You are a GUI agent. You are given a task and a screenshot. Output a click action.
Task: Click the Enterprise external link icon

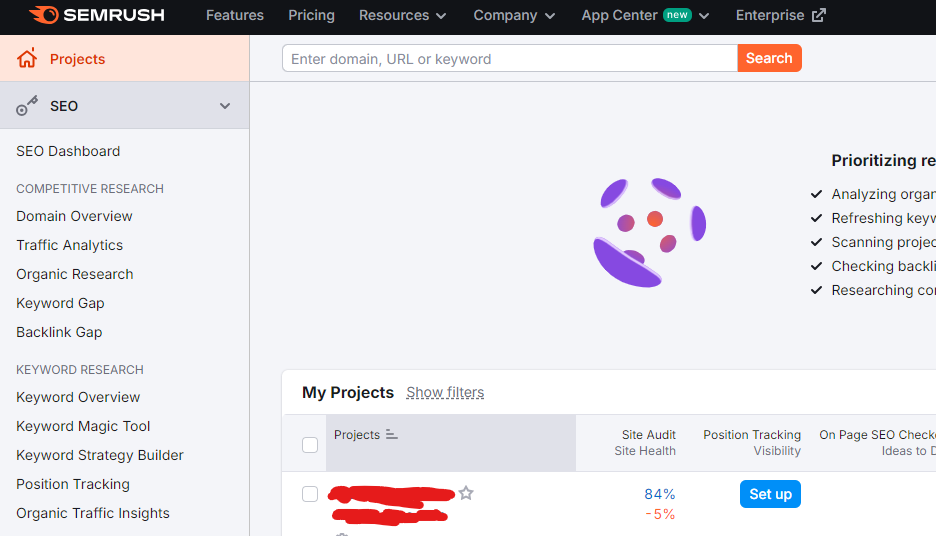[819, 15]
